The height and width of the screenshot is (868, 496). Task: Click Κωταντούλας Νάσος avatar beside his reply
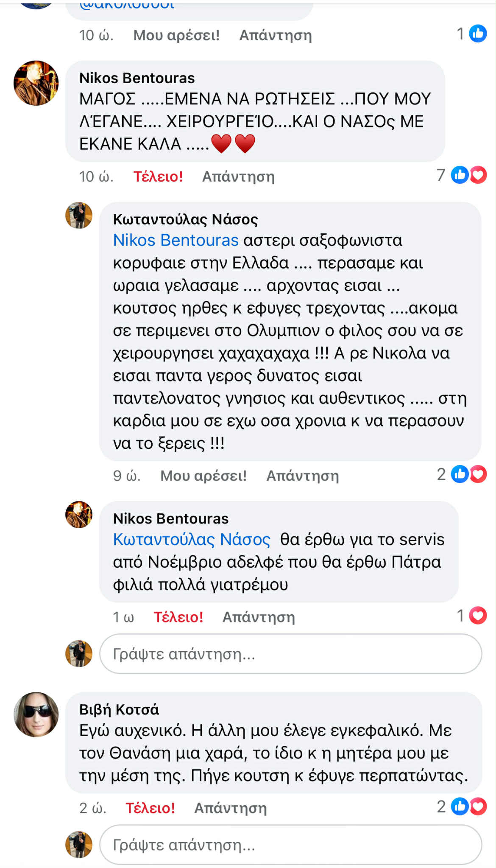tap(79, 216)
